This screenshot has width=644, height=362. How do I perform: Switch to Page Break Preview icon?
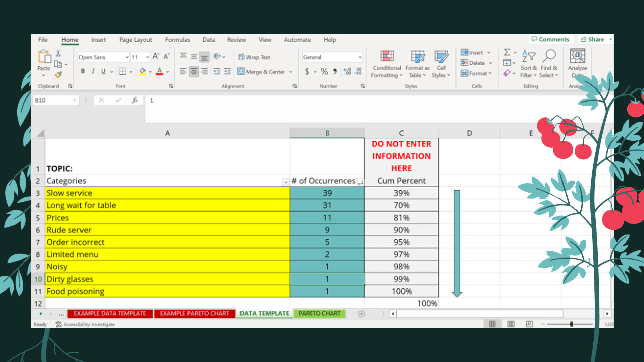[x=529, y=324]
